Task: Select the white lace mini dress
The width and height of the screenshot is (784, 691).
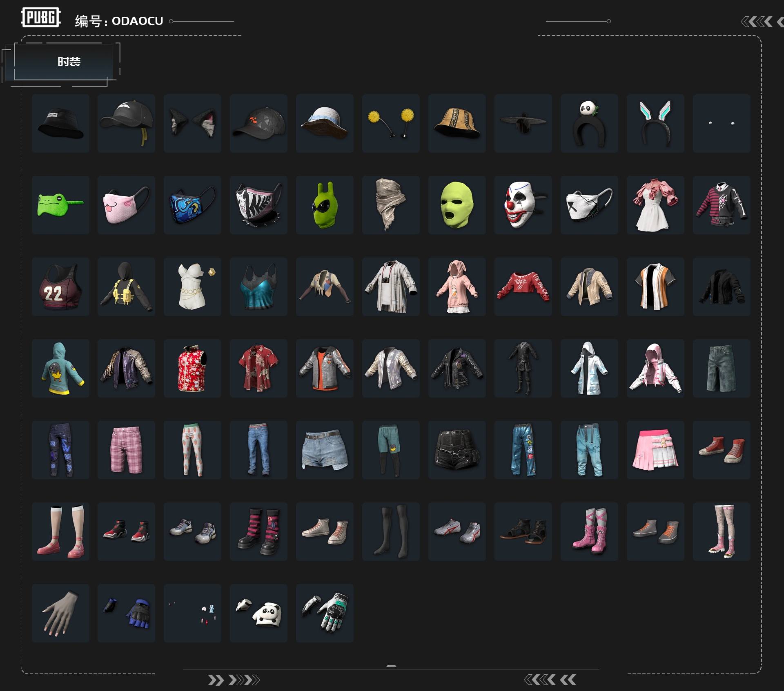Action: click(192, 287)
